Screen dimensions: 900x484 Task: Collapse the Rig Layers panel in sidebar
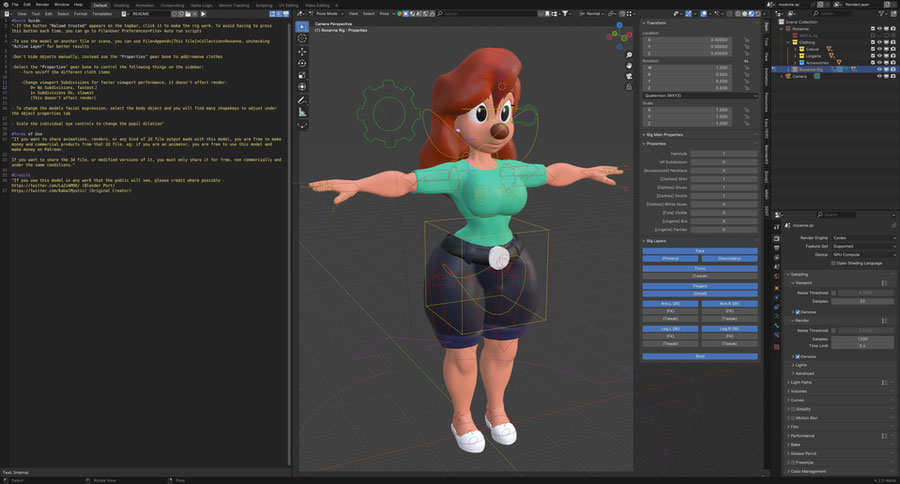tap(654, 241)
